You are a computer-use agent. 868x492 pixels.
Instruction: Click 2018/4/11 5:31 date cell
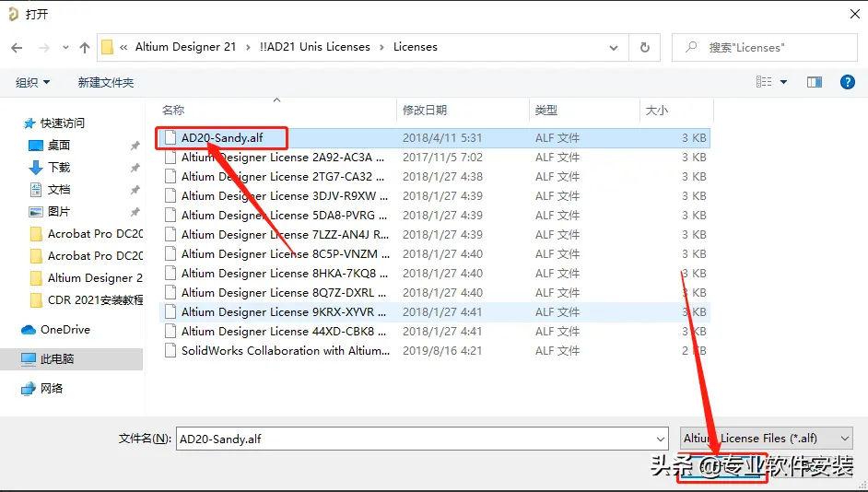[442, 138]
